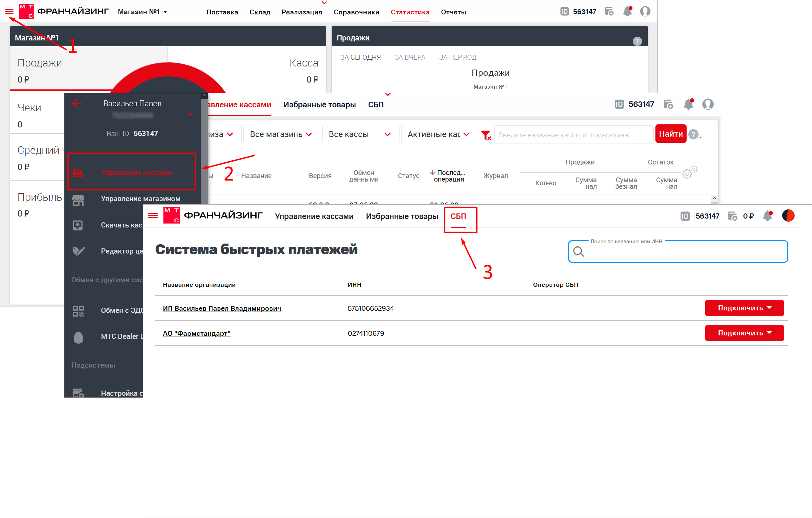The image size is (812, 518).
Task: Open ИП Васильев Павел Владимирович link
Action: click(222, 308)
